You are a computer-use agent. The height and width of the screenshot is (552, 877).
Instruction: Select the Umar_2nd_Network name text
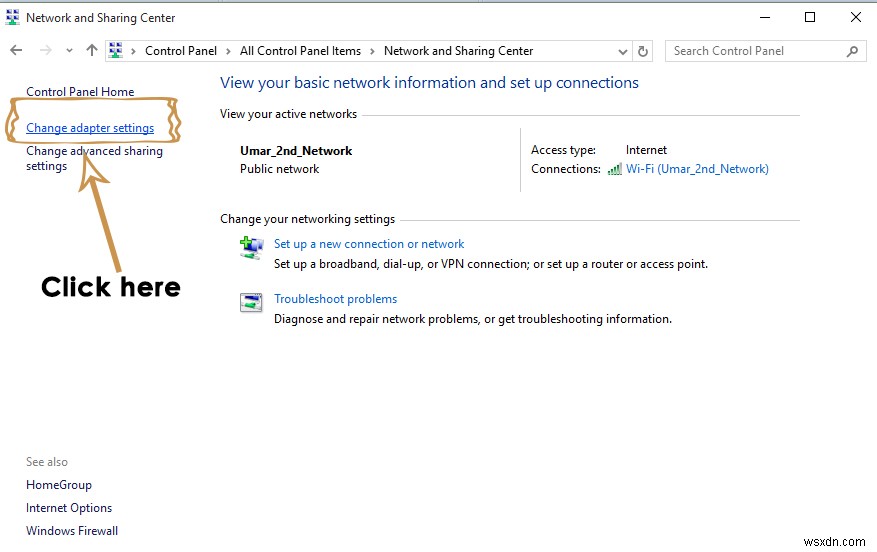pyautogui.click(x=296, y=151)
